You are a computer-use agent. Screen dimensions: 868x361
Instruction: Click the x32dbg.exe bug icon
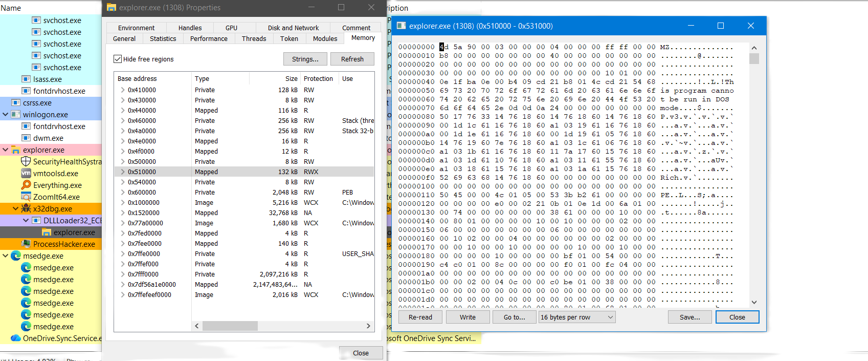[x=26, y=208]
